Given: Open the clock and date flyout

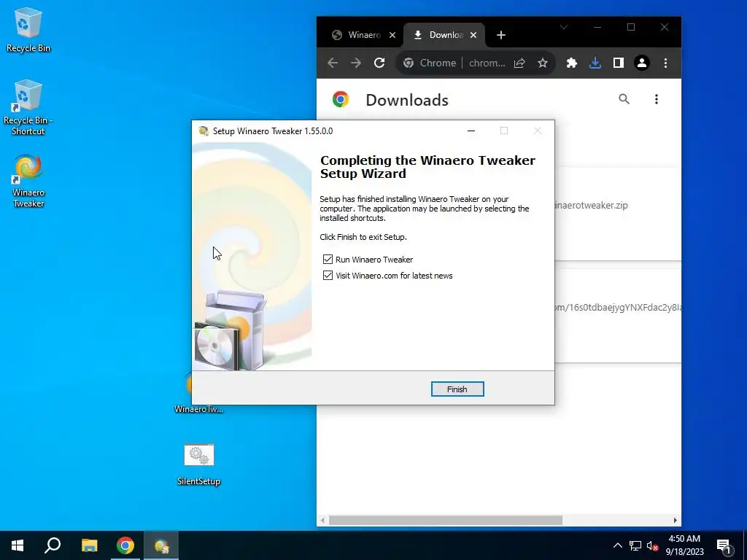Looking at the screenshot, I should pos(684,545).
